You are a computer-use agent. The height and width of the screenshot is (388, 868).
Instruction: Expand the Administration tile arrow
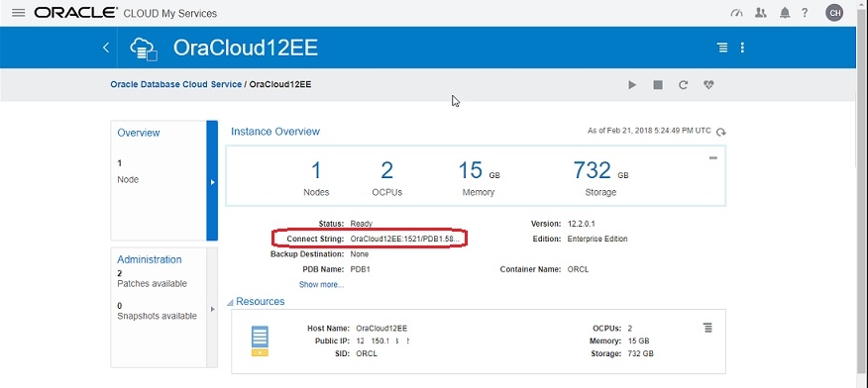pos(212,309)
